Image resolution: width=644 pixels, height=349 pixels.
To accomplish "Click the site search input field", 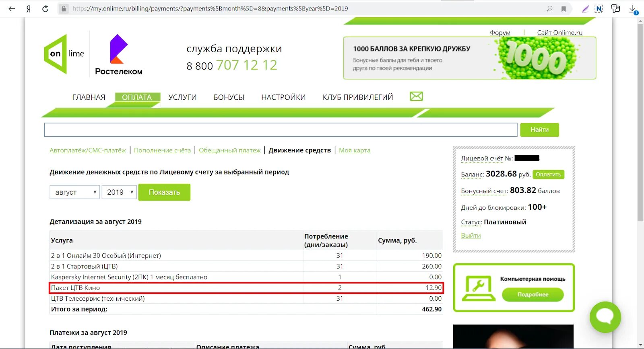I will (281, 130).
